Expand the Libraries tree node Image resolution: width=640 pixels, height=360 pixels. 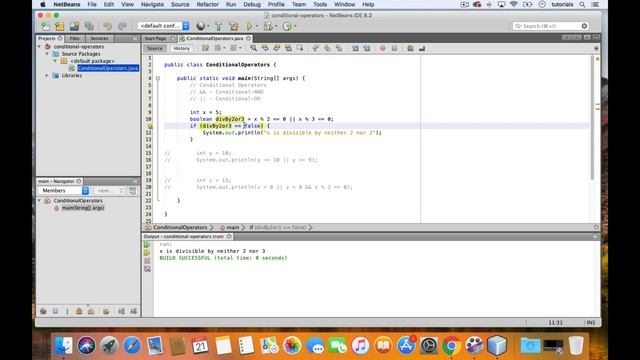(x=47, y=76)
